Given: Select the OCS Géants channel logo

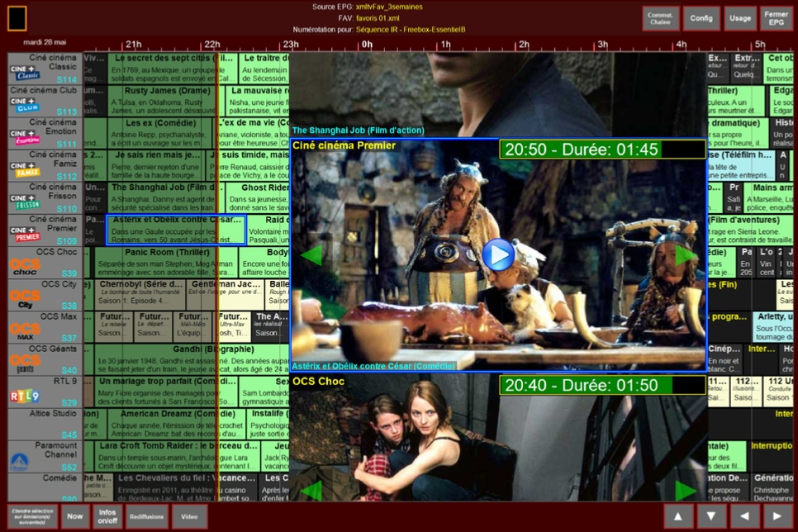Looking at the screenshot, I should [x=25, y=363].
